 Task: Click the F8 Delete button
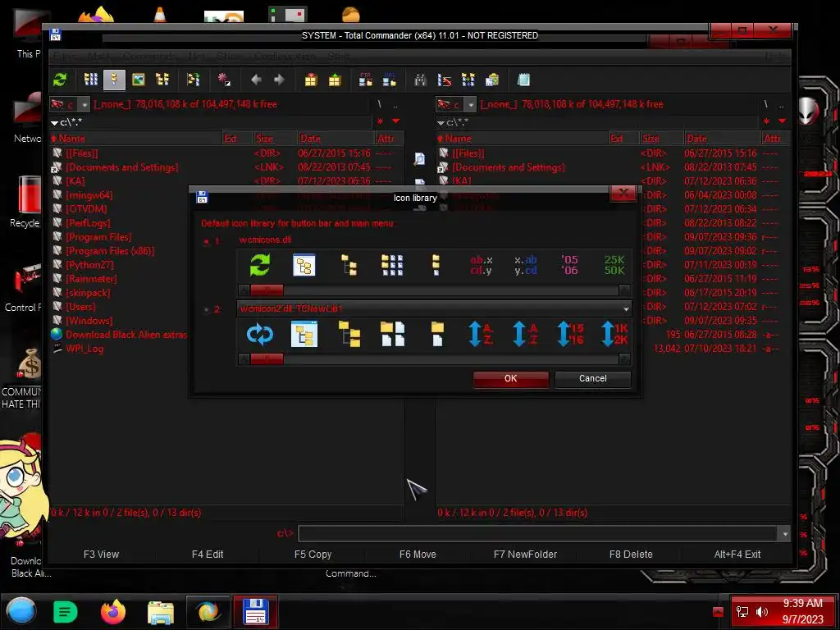coord(631,555)
